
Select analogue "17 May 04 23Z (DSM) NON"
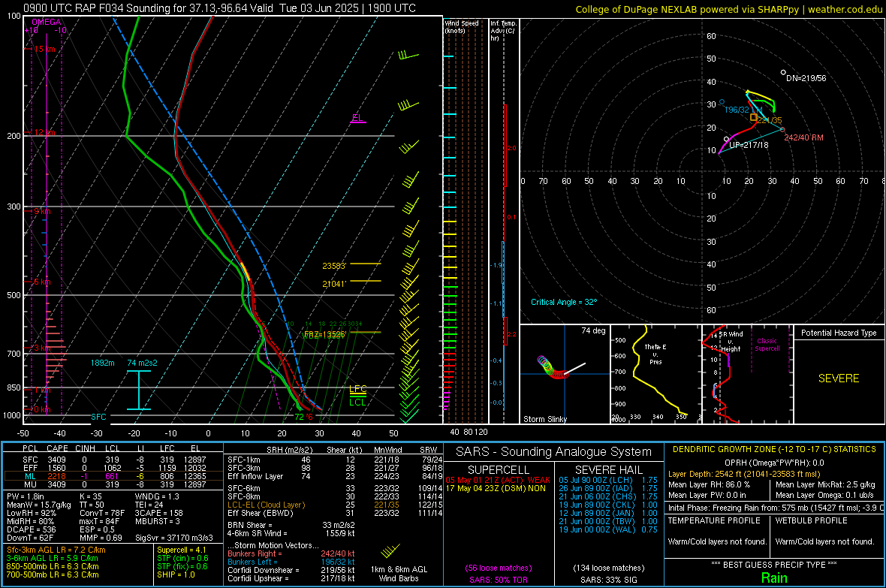496,488
